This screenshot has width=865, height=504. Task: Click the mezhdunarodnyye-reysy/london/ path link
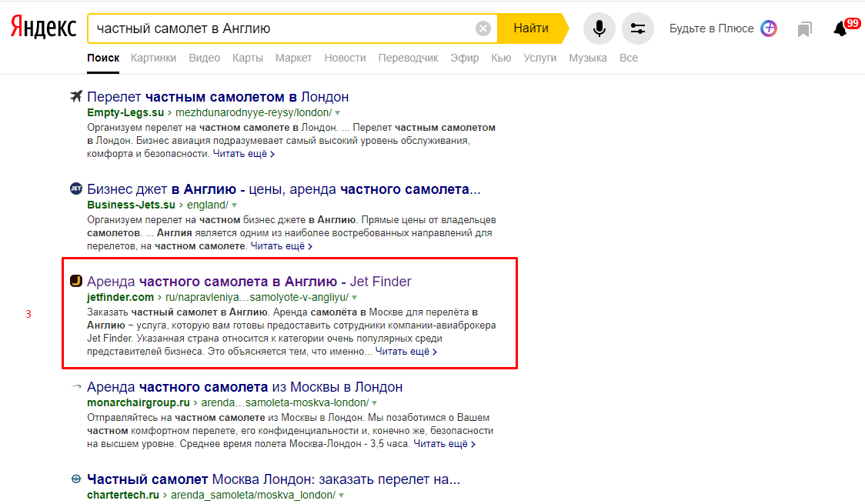coord(254,112)
